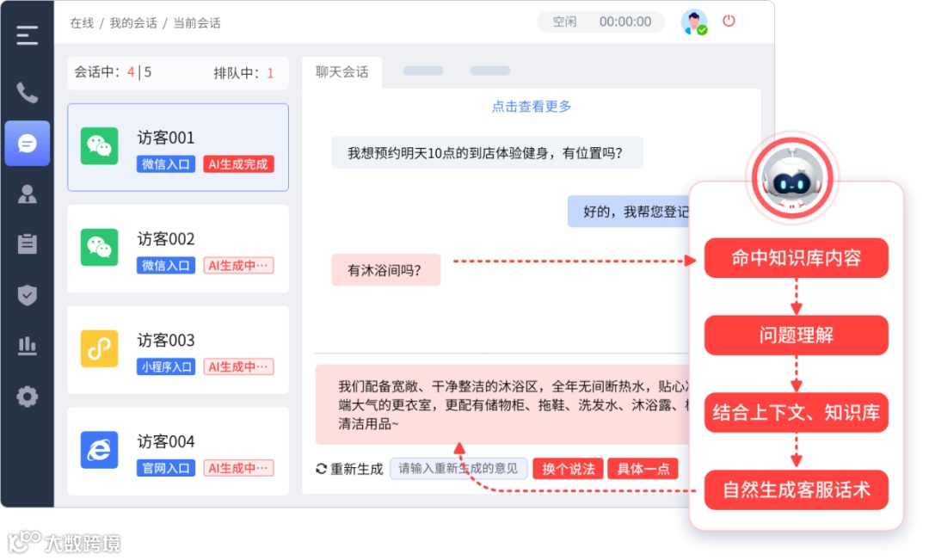The height and width of the screenshot is (560, 929).
Task: Click 微信入口 tag of 访客002
Action: [166, 266]
